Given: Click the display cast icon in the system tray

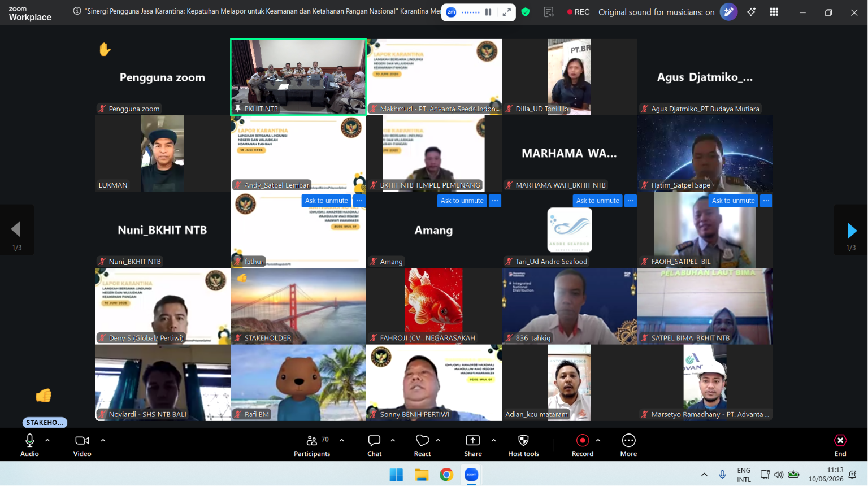Looking at the screenshot, I should click(765, 475).
